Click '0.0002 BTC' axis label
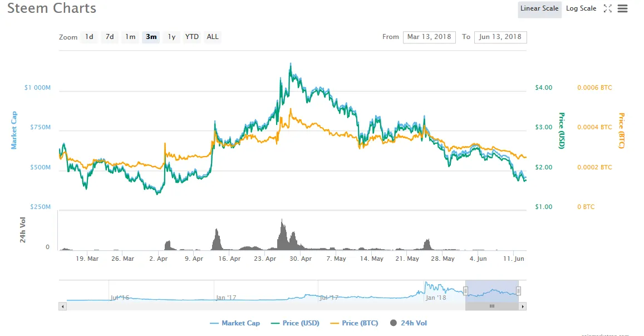644x336 pixels. point(594,167)
